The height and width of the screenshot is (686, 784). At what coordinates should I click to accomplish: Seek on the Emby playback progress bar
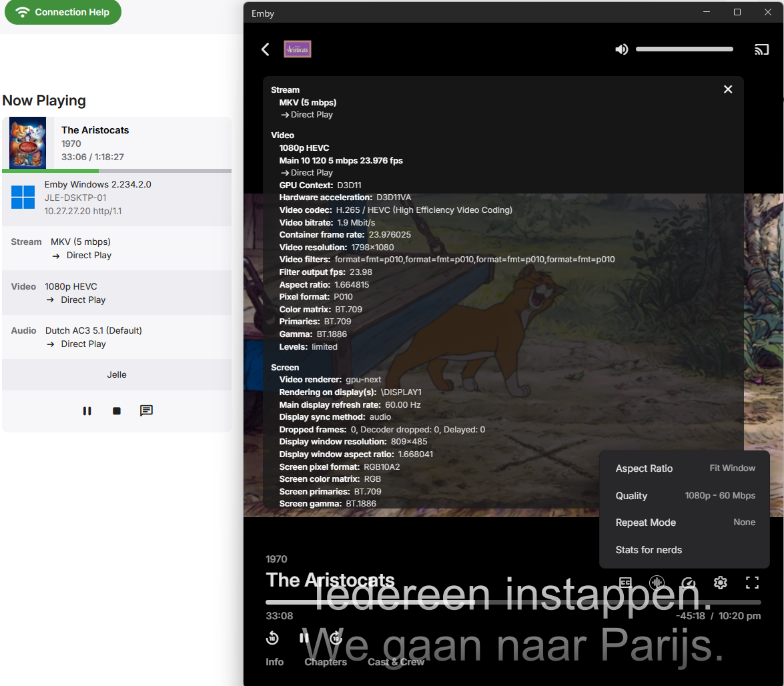(x=513, y=603)
